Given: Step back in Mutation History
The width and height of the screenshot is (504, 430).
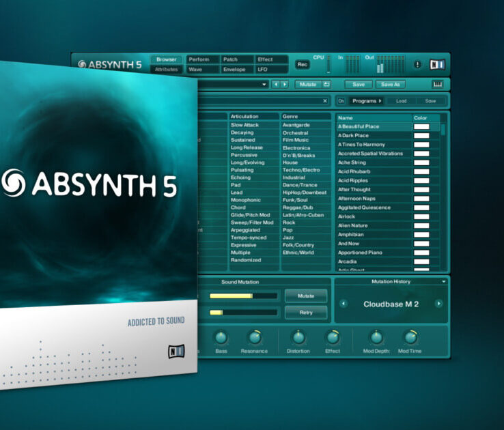Looking at the screenshot, I should (x=344, y=304).
